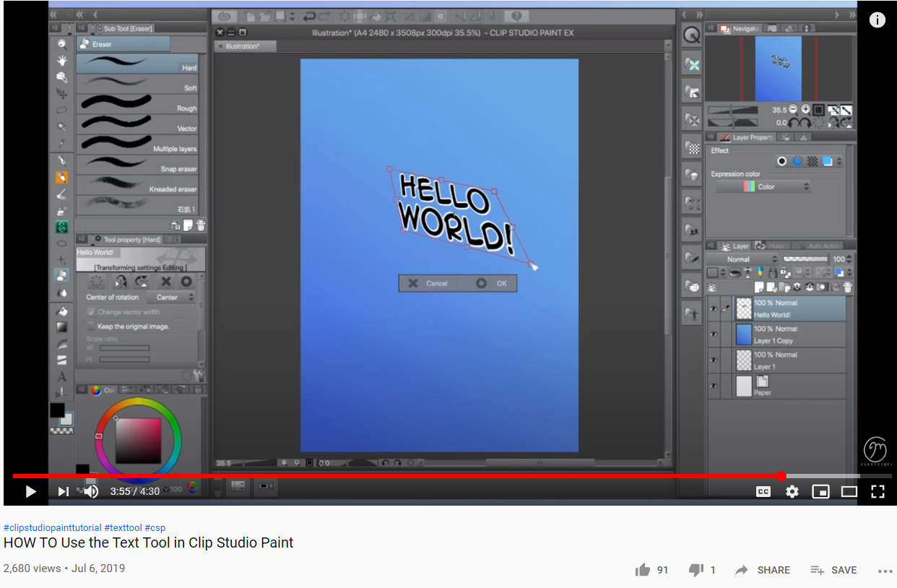Click the Quick Access Q icon in right dock
The image size is (897, 588).
coord(692,35)
